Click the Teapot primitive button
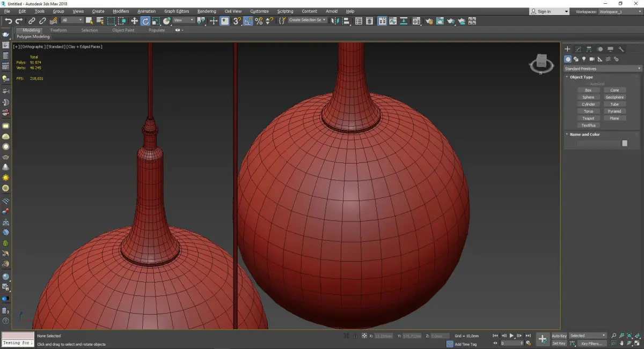 tap(588, 118)
